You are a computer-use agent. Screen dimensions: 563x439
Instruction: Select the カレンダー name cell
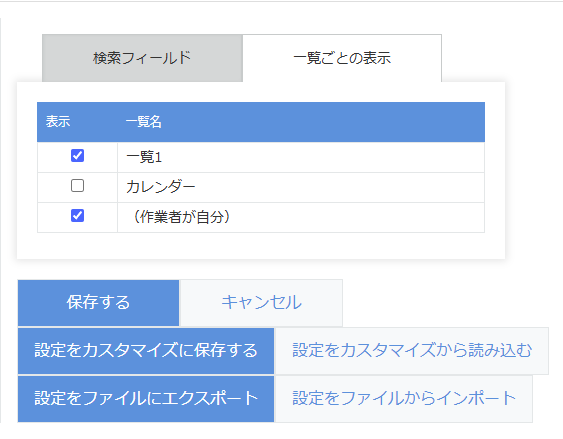click(301, 187)
